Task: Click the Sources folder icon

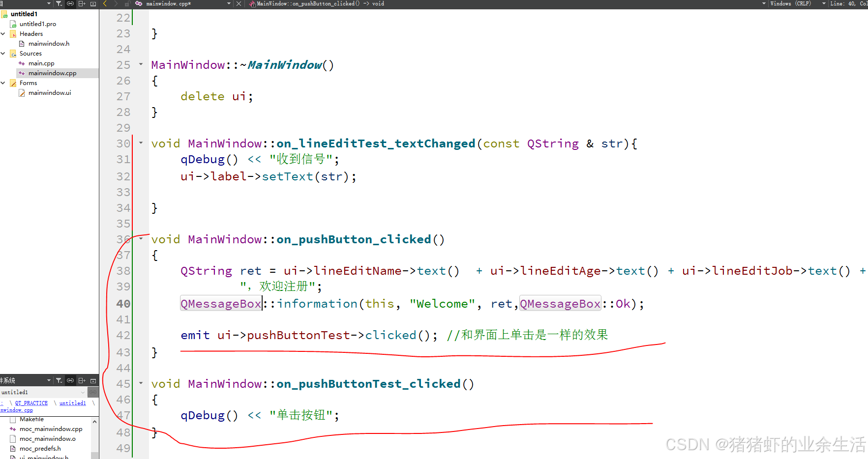Action: point(13,54)
